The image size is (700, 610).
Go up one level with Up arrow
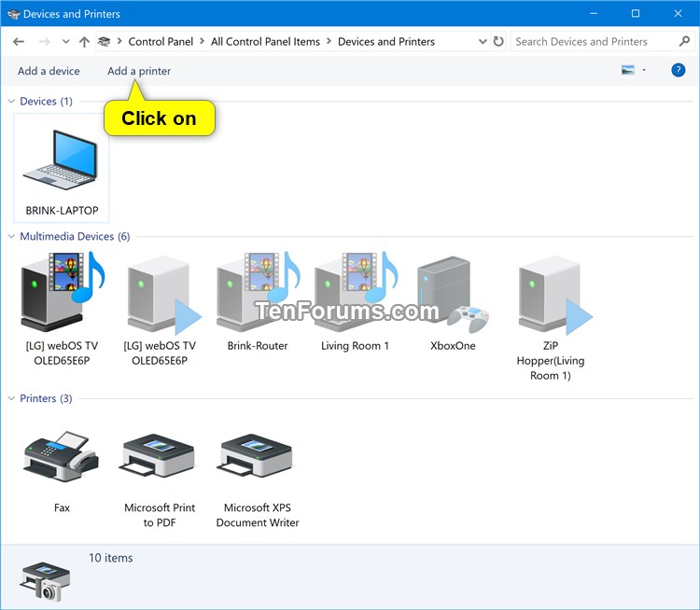click(84, 42)
